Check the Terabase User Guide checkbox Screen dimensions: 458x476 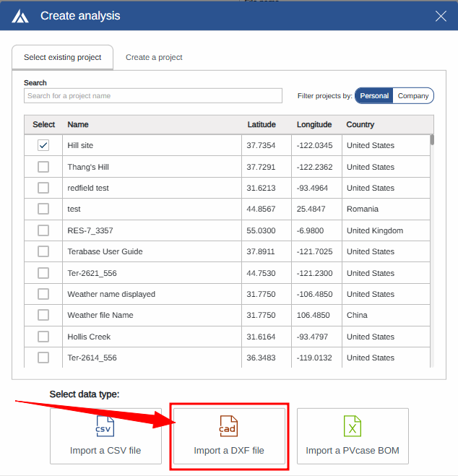tap(43, 251)
